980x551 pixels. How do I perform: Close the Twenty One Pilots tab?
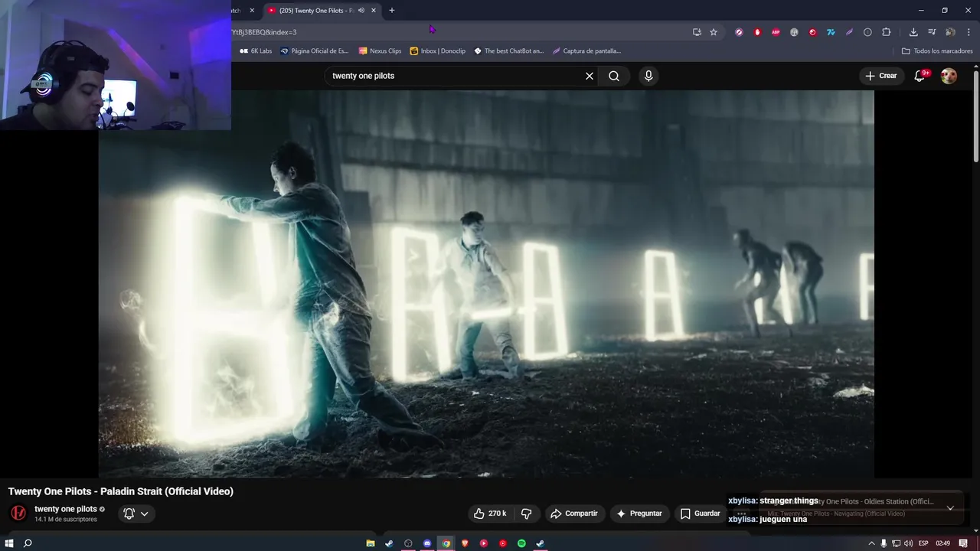coord(374,11)
